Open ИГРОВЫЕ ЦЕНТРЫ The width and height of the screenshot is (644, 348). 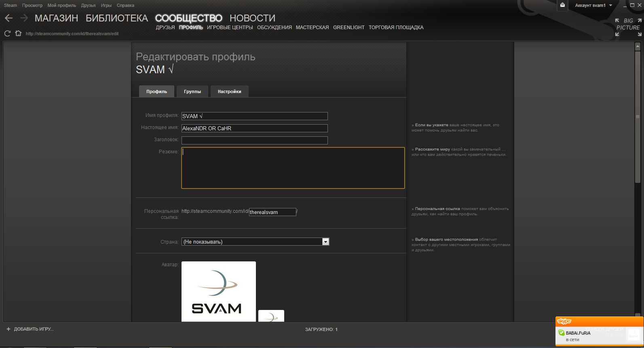[230, 28]
